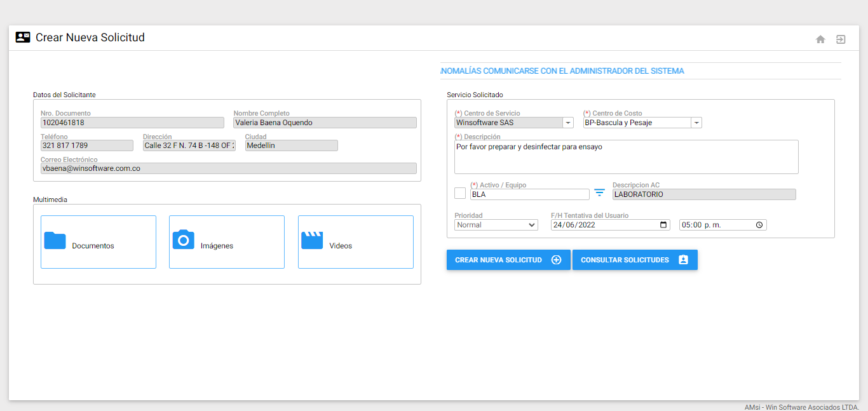Click the clapperboard icon for Videos

(312, 240)
